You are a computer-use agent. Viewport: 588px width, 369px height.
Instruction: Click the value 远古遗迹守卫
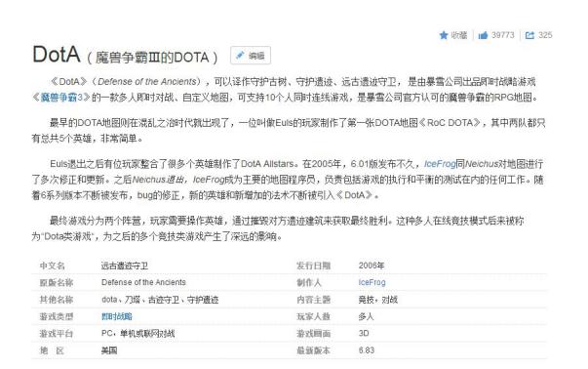125,266
